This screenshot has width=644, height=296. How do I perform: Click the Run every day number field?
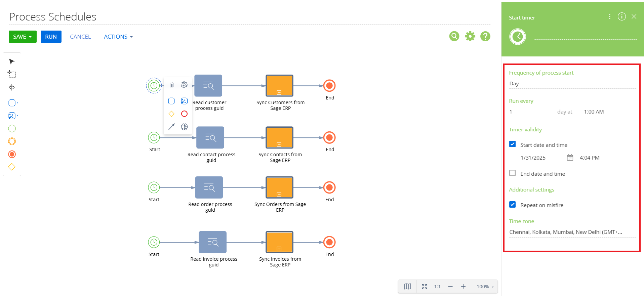pos(530,112)
